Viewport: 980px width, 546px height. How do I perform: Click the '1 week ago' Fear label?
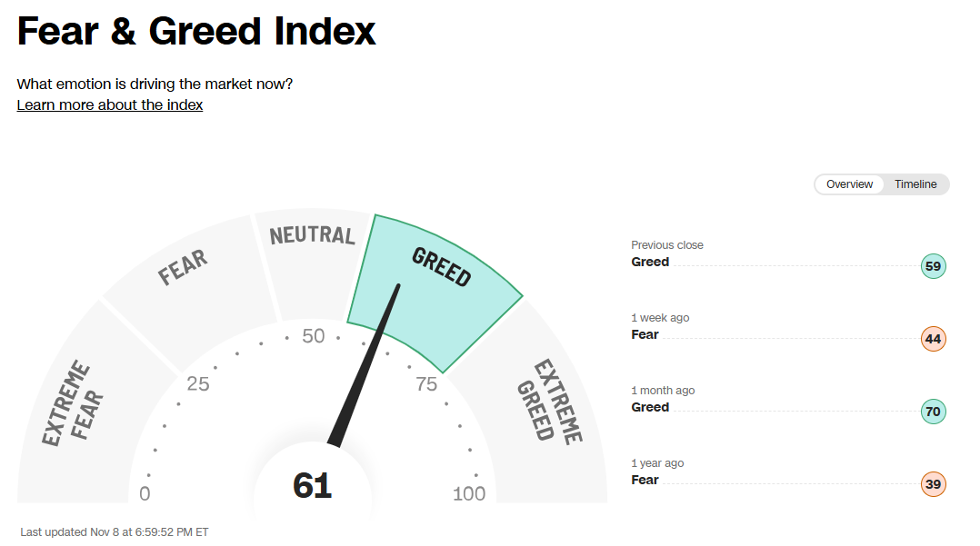click(645, 334)
